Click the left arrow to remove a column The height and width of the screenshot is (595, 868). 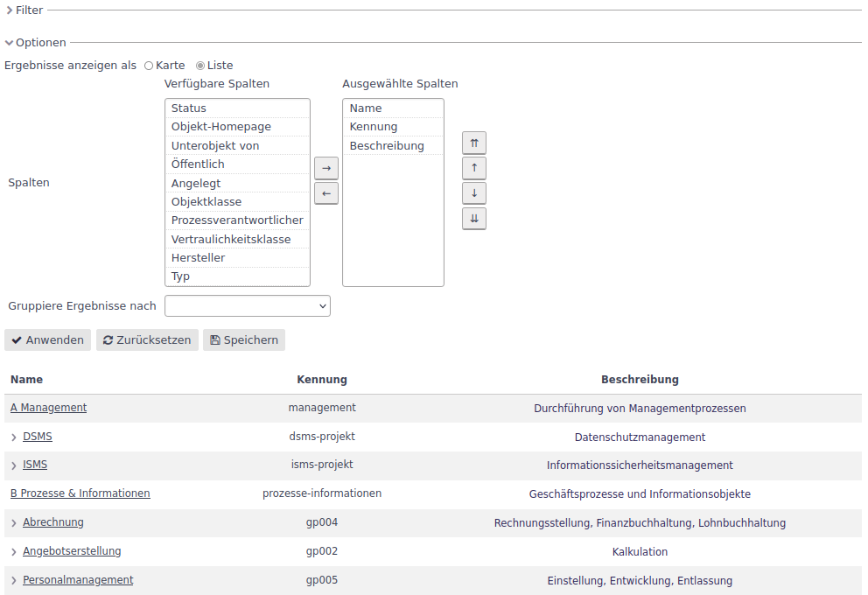[326, 192]
